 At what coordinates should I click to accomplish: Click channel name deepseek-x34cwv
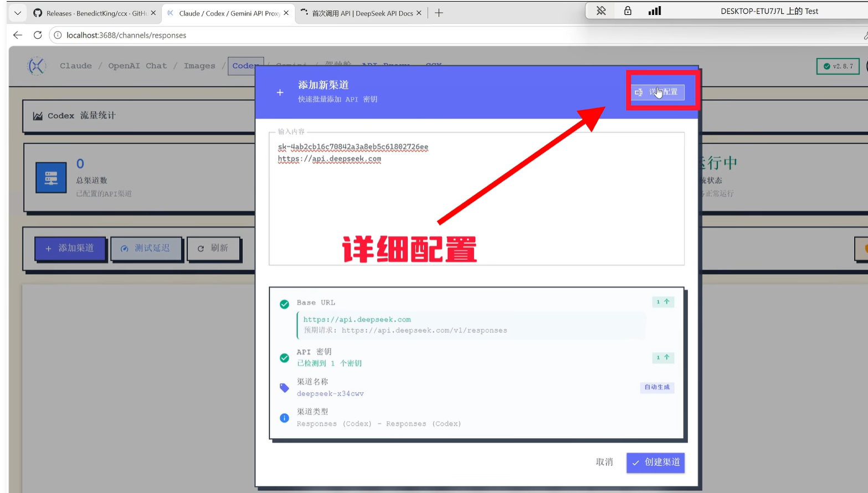pyautogui.click(x=330, y=394)
